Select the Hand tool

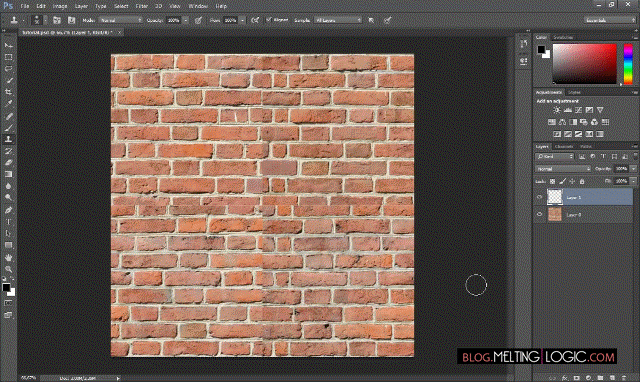coord(8,258)
